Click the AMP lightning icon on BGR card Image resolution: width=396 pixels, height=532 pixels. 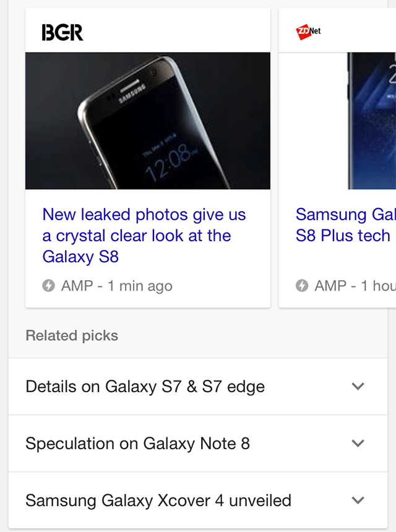point(48,286)
